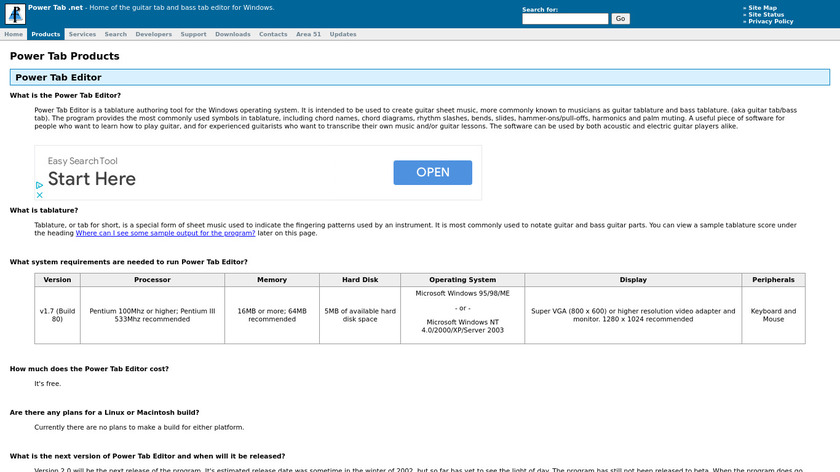This screenshot has height=472, width=840.
Task: Open the Developers menu item
Action: click(154, 34)
